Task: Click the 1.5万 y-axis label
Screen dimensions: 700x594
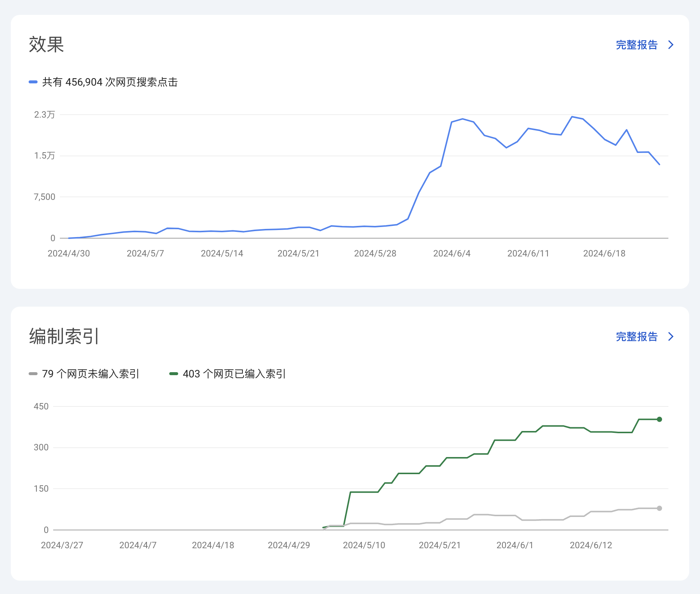Action: coord(45,156)
